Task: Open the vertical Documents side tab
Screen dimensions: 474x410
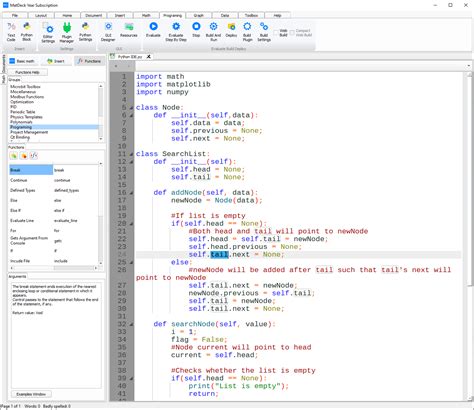Action: coord(4,63)
